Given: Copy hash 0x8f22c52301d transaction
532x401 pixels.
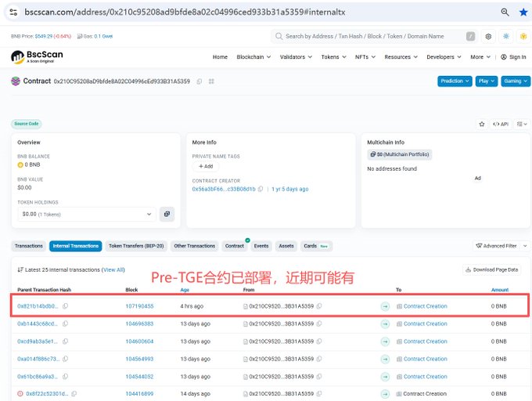Looking at the screenshot, I should (x=74, y=394).
